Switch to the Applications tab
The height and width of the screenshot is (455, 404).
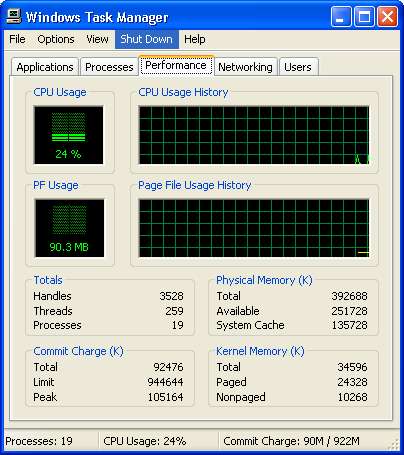(45, 67)
